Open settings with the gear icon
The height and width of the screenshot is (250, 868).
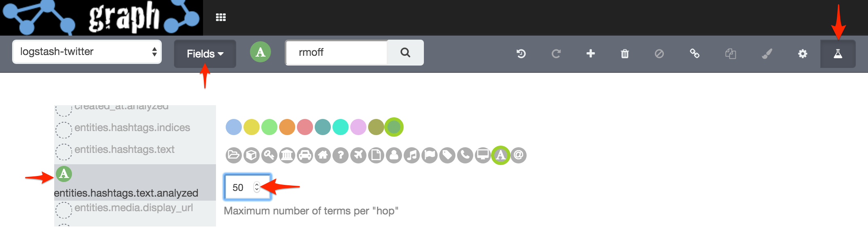(802, 54)
